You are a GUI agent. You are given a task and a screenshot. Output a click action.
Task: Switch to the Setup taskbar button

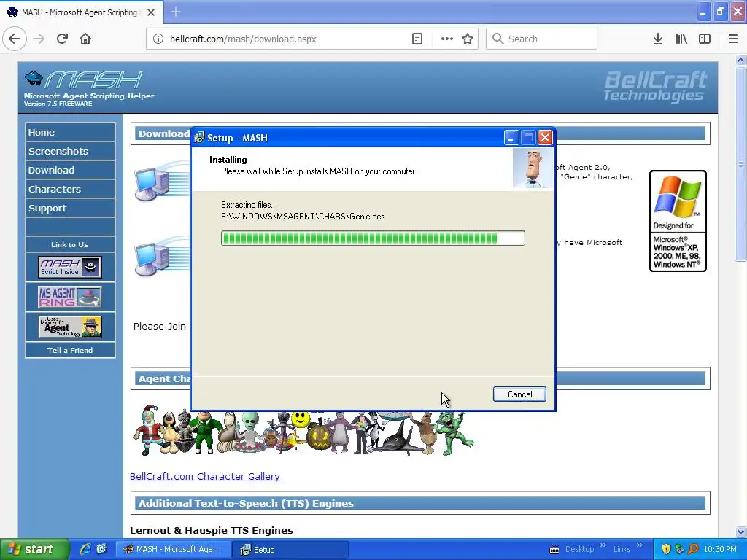coord(290,550)
